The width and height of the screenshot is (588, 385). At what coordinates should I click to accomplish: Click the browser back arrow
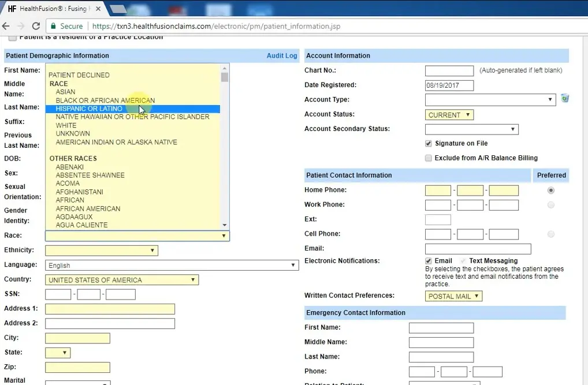pyautogui.click(x=6, y=27)
